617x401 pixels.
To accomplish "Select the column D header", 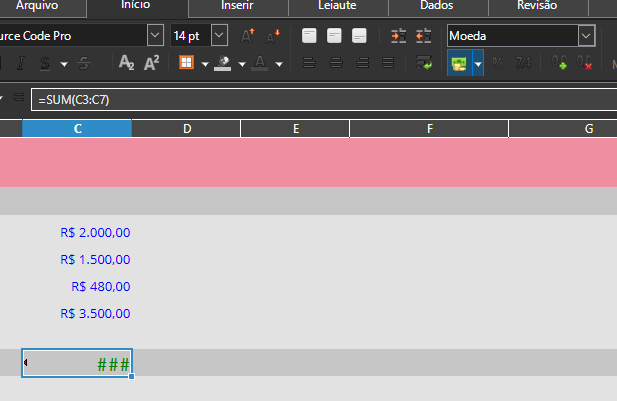I will 186,129.
